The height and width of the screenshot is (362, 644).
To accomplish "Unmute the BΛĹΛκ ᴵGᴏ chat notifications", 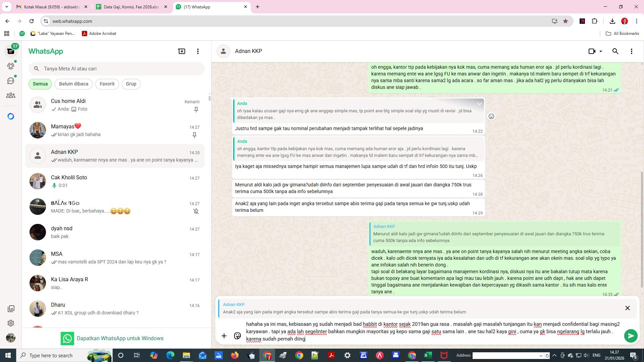I will 196,211.
